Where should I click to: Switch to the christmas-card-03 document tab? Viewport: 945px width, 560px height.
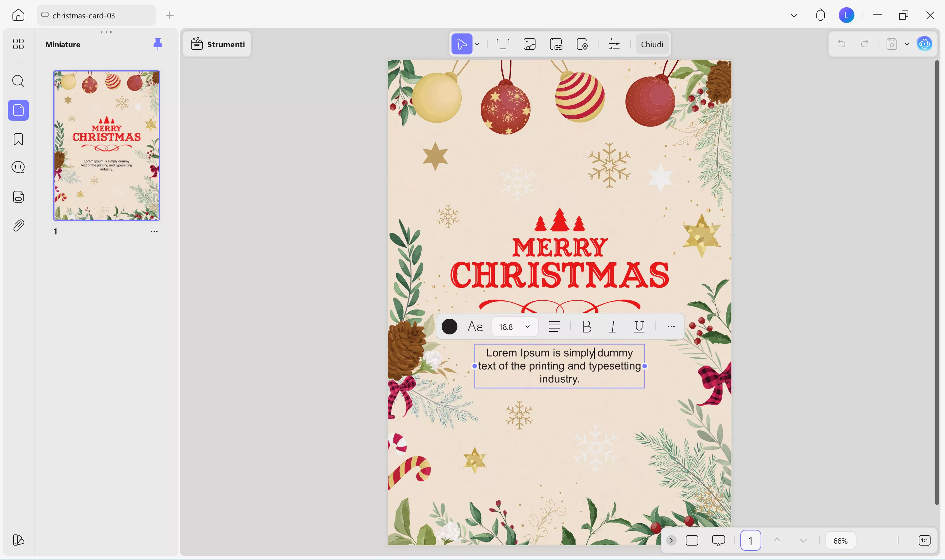pos(83,15)
